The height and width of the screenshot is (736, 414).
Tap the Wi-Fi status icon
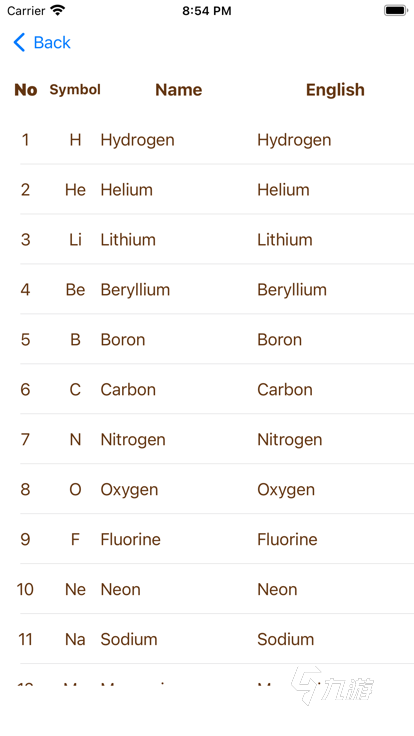tap(58, 10)
